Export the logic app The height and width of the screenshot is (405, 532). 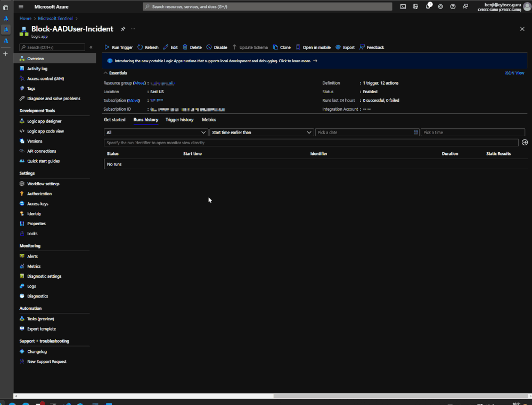coord(345,47)
